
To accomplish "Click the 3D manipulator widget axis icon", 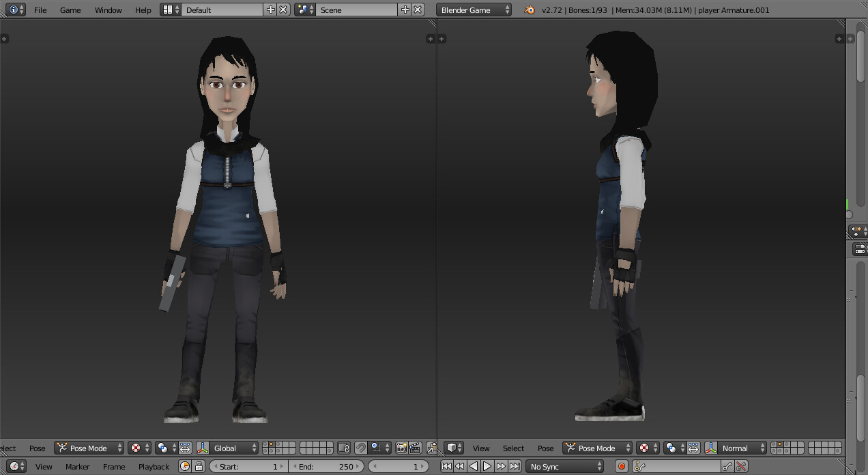I will click(x=202, y=448).
